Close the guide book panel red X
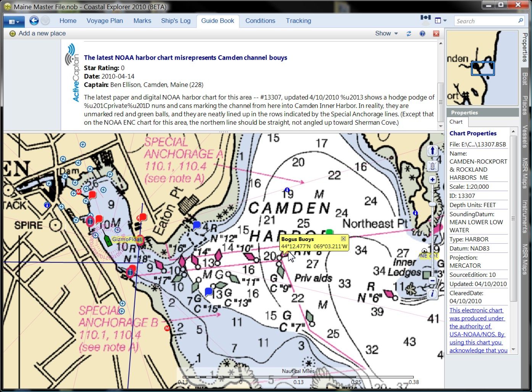532x392 pixels. click(x=436, y=34)
